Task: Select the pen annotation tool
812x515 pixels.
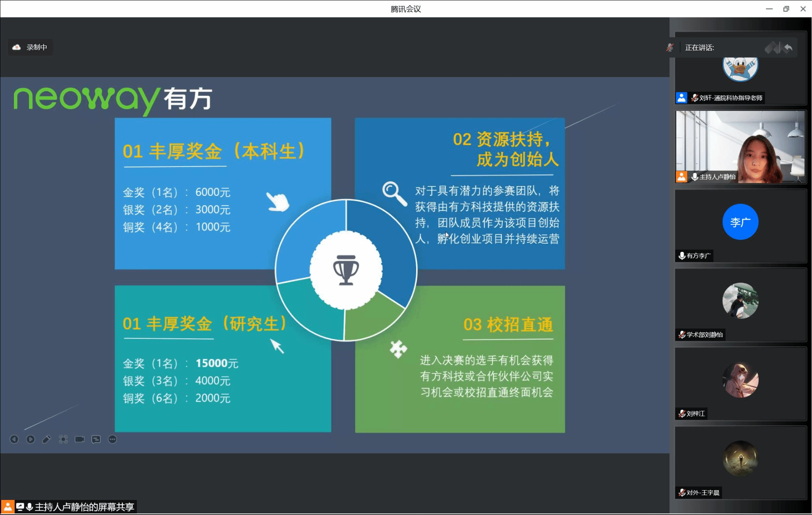Action: [x=47, y=439]
